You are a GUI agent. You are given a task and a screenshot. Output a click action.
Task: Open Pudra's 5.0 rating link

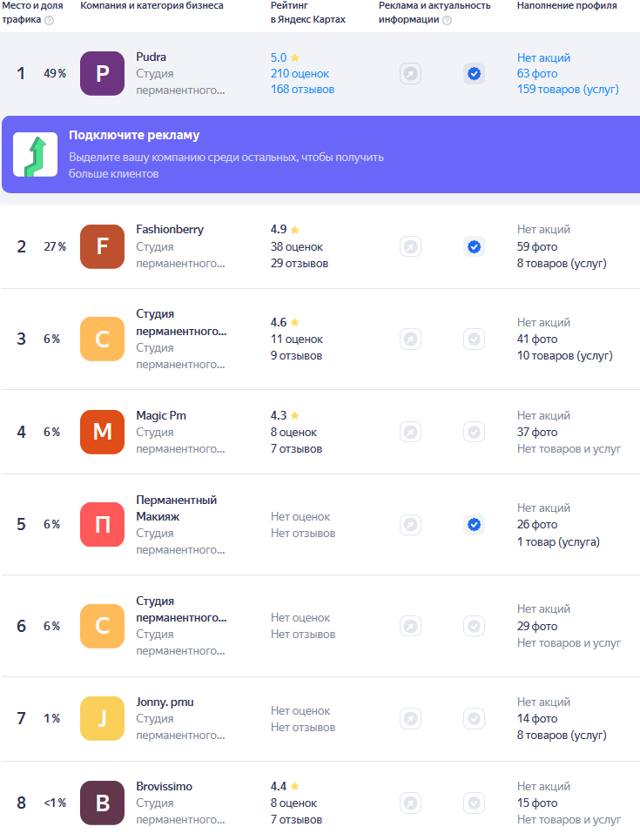[285, 57]
